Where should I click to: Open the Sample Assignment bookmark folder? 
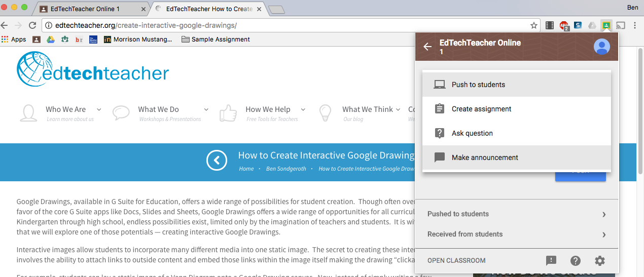point(216,39)
